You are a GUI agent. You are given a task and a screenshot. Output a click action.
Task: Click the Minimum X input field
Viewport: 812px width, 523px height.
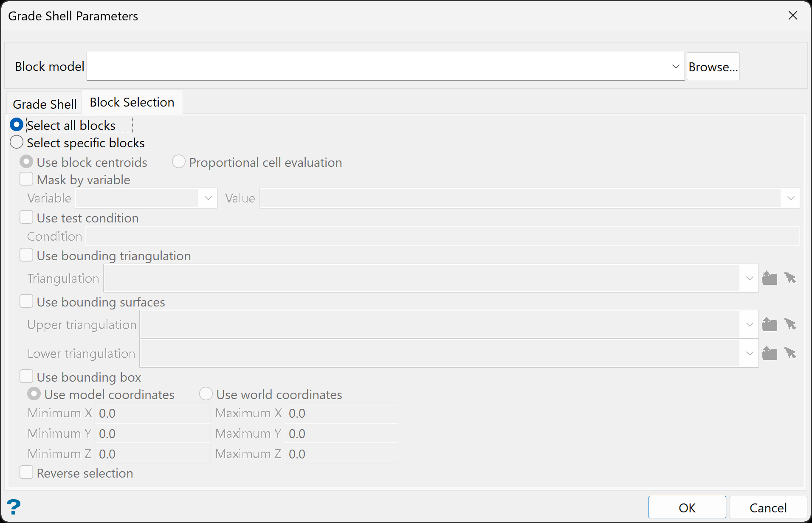tap(152, 413)
